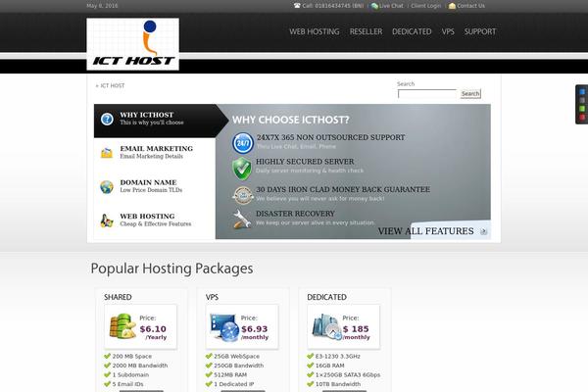
Task: Click the call number 01816434745 text
Action: coord(333,6)
